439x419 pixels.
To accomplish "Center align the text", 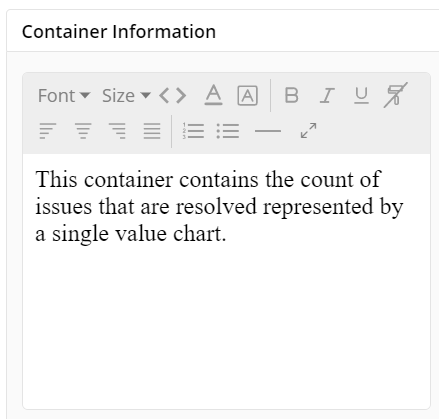I will tap(83, 131).
